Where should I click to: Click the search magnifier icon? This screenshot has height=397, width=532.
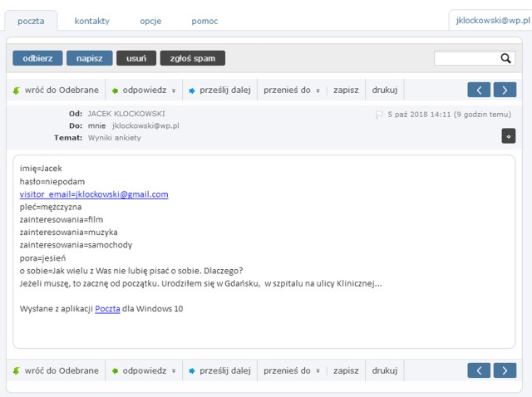[505, 58]
